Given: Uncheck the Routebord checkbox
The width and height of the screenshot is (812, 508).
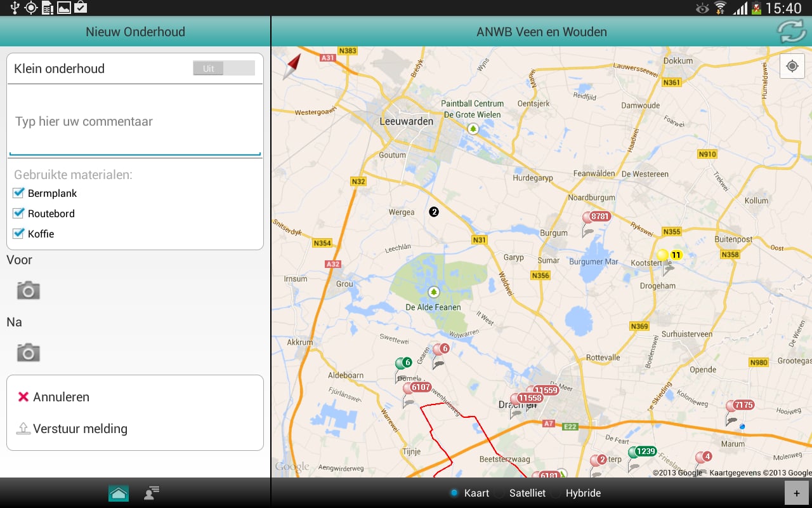Looking at the screenshot, I should pyautogui.click(x=18, y=213).
